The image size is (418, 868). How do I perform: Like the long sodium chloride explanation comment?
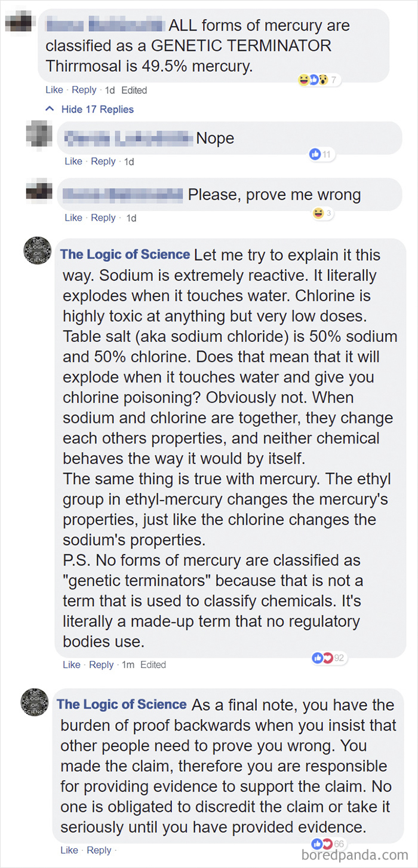pyautogui.click(x=71, y=664)
